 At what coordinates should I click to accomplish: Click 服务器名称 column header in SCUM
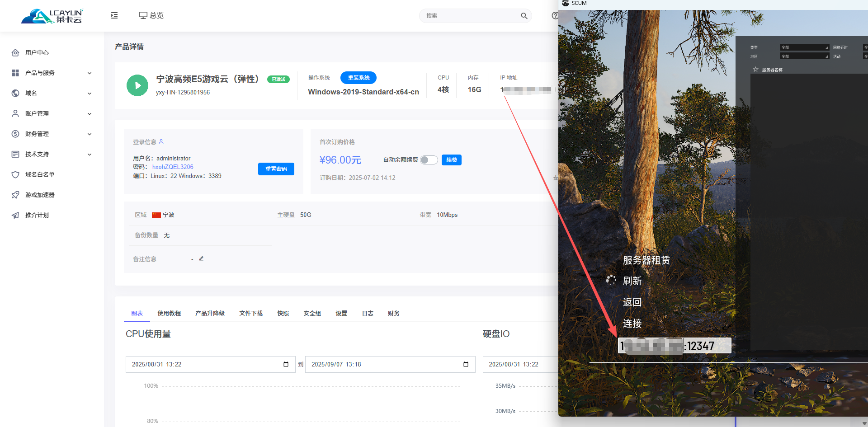coord(772,70)
